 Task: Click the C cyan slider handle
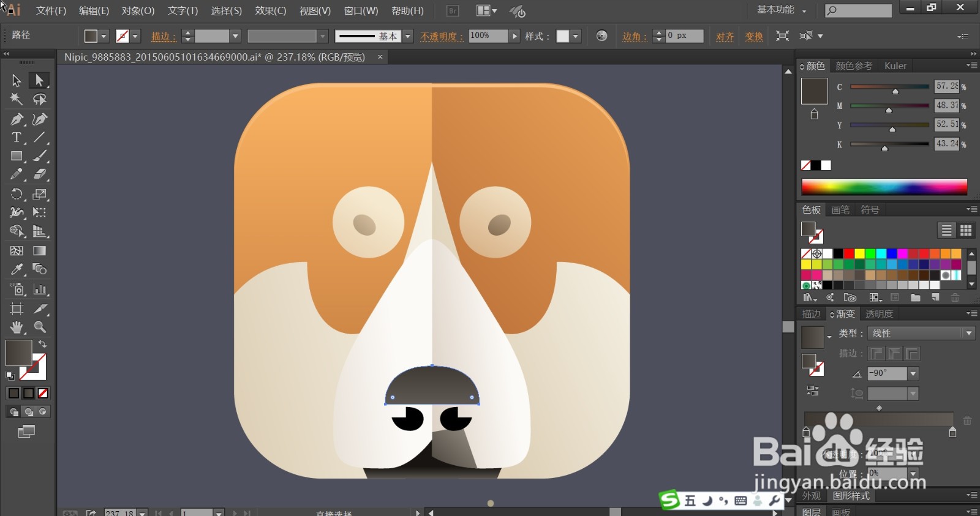(x=895, y=91)
